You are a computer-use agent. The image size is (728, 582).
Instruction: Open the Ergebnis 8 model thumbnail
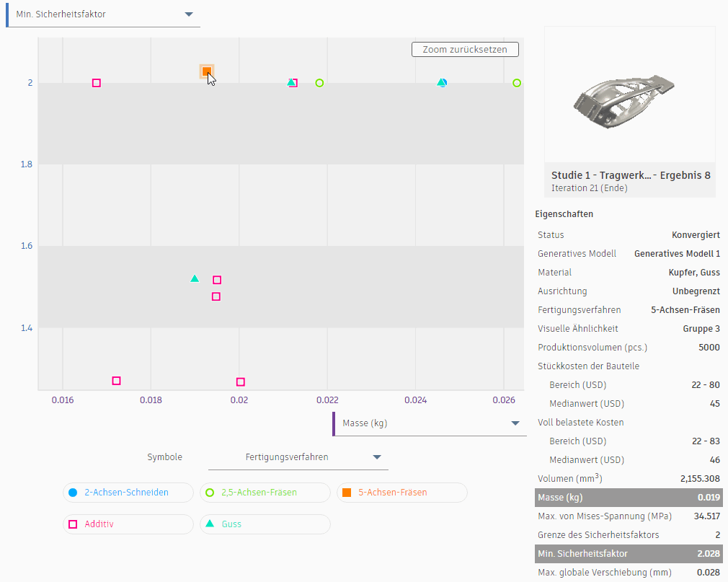click(629, 94)
